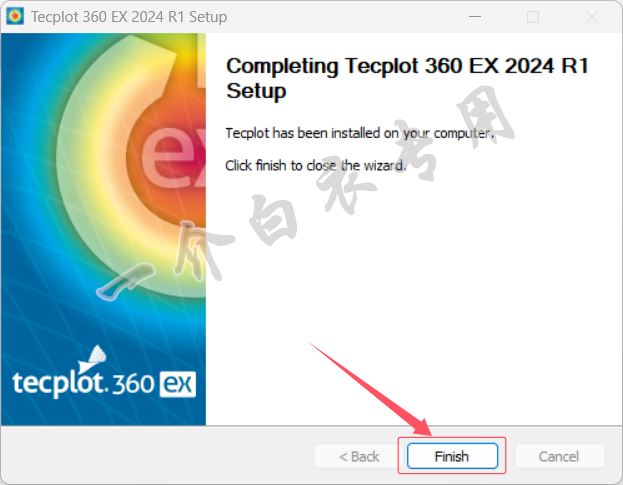
Task: Minimize the Tecplot Setup window
Action: pyautogui.click(x=475, y=17)
